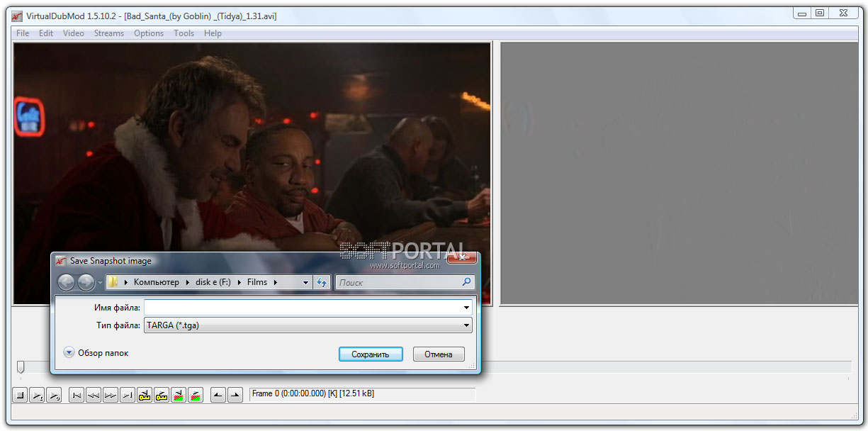Click the frame position slider thumb

tap(21, 366)
